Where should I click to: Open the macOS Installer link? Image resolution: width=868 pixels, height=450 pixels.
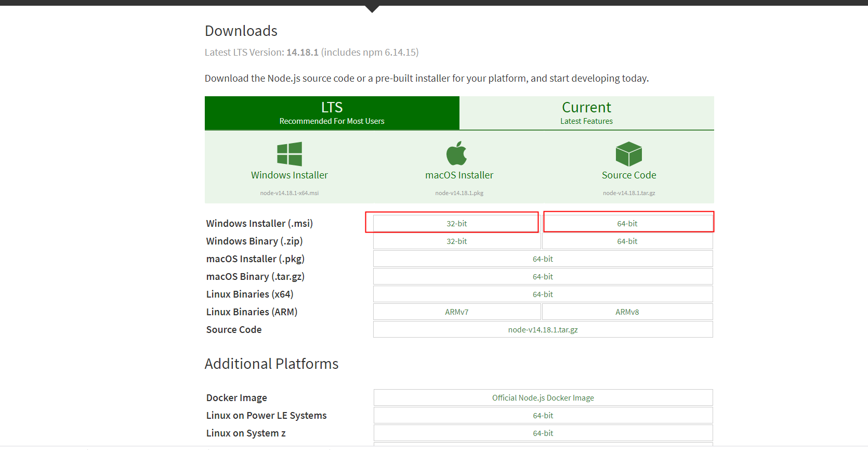459,175
